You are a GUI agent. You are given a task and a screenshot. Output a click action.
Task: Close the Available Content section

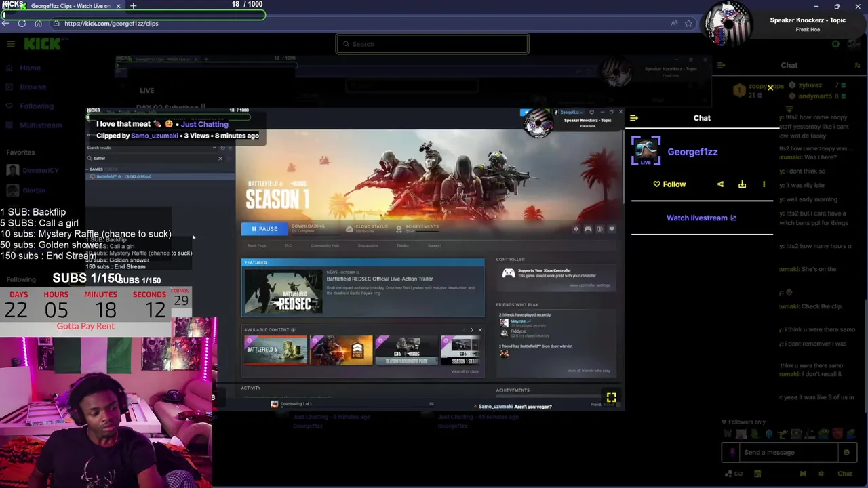479,330
